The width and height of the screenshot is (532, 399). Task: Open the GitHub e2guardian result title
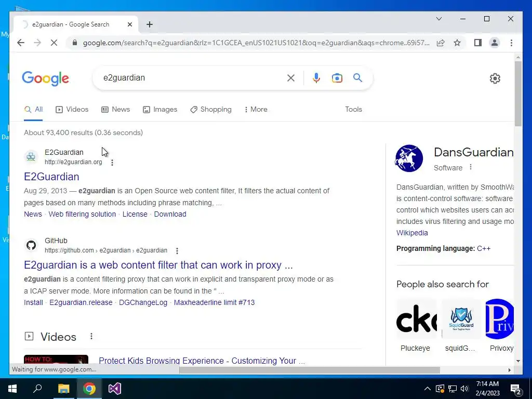(158, 264)
